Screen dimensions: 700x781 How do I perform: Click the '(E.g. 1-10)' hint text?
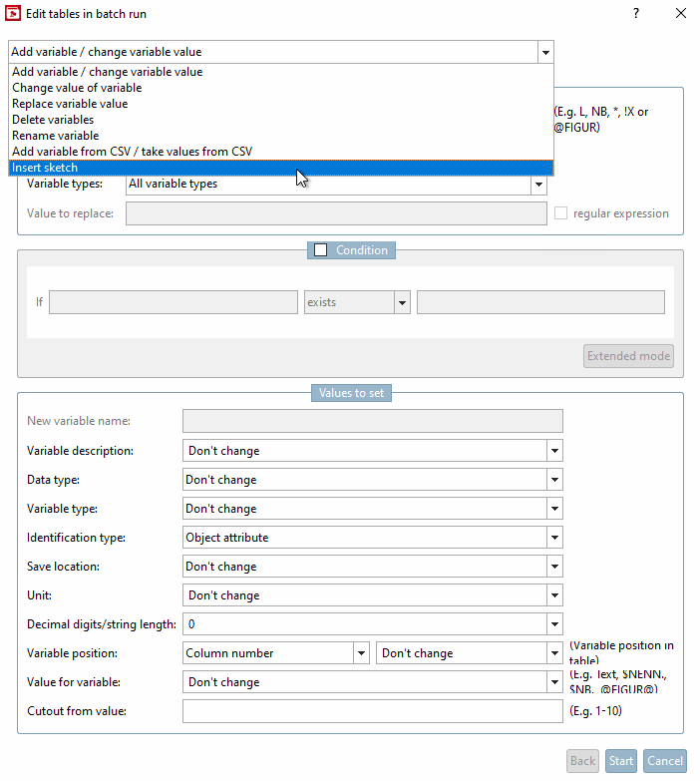595,711
